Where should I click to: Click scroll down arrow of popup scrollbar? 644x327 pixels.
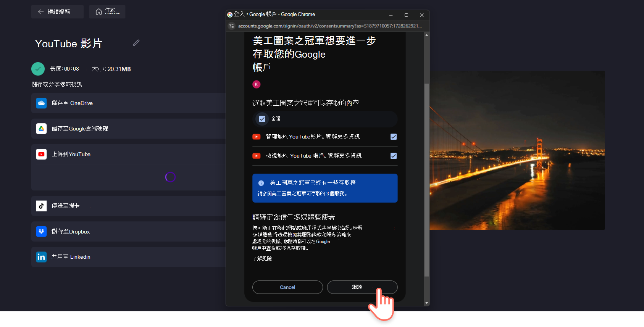pos(426,303)
